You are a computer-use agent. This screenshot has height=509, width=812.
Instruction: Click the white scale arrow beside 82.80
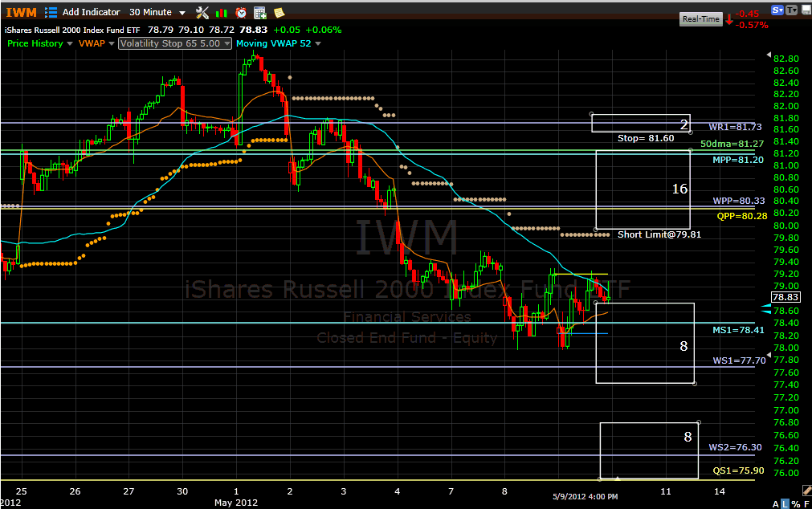(769, 55)
